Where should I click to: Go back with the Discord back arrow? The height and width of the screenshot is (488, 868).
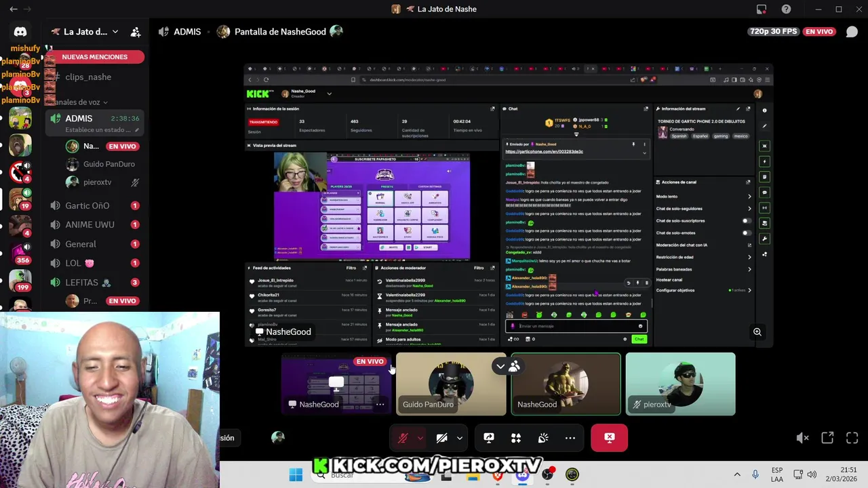pyautogui.click(x=13, y=9)
